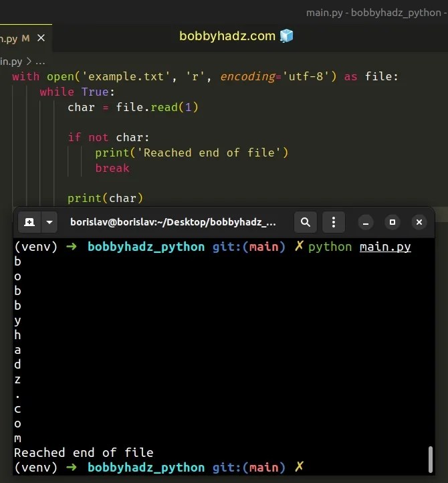Open terminal three-dot menu
Screen dimensions: 448x483
point(334,222)
